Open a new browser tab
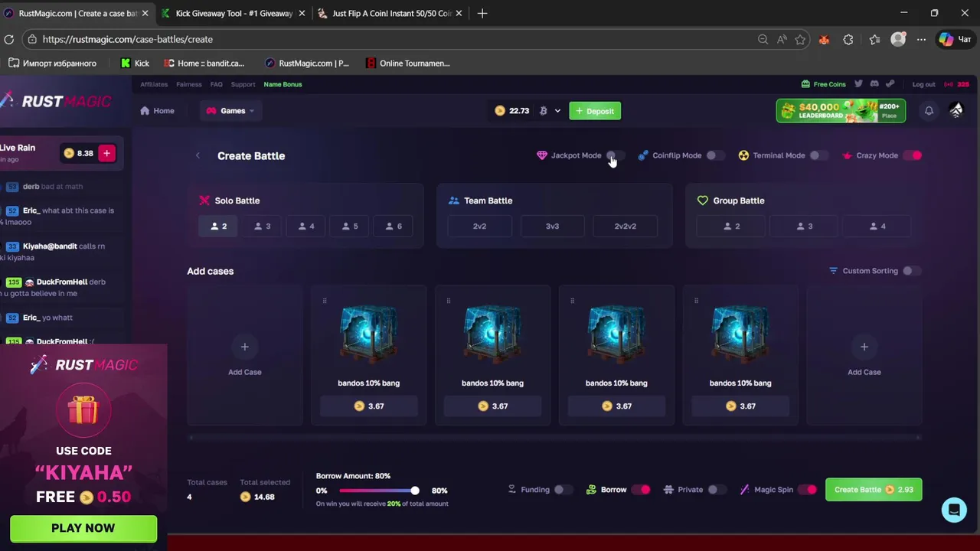The width and height of the screenshot is (980, 551). pos(482,13)
